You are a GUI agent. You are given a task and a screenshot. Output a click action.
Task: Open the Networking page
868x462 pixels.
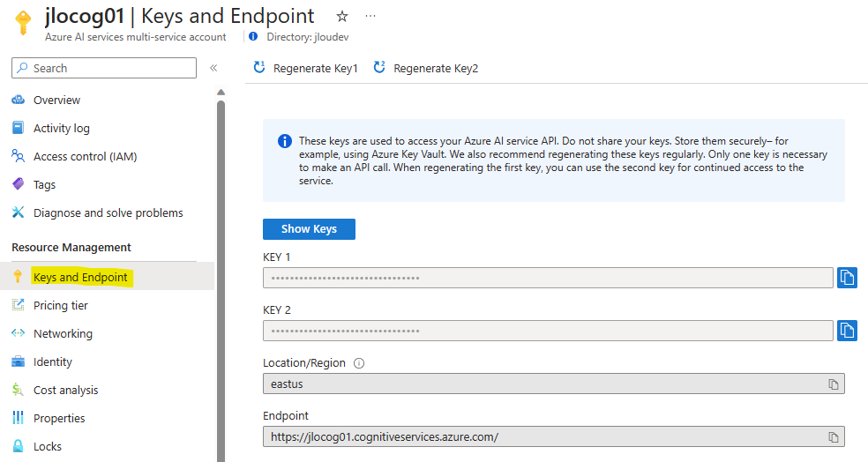click(63, 333)
